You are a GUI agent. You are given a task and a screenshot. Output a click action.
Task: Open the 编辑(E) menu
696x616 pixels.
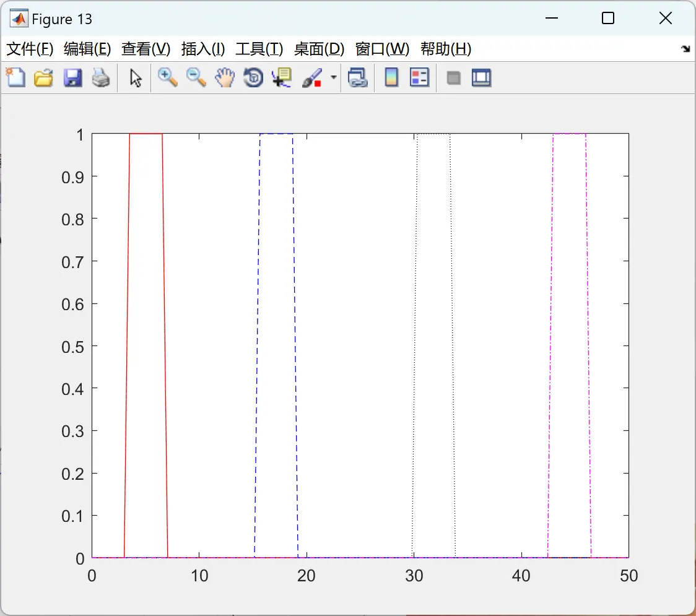point(87,49)
